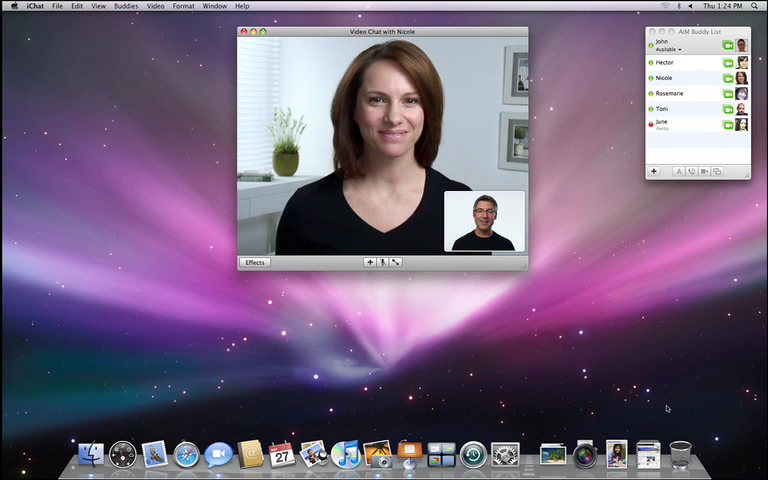Click the video chat button in the Buddy List bottom toolbar
Viewport: 768px width, 480px height.
pyautogui.click(x=704, y=171)
